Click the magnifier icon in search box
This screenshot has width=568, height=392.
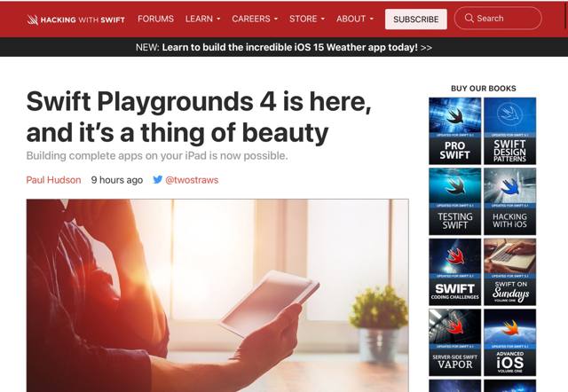[468, 19]
